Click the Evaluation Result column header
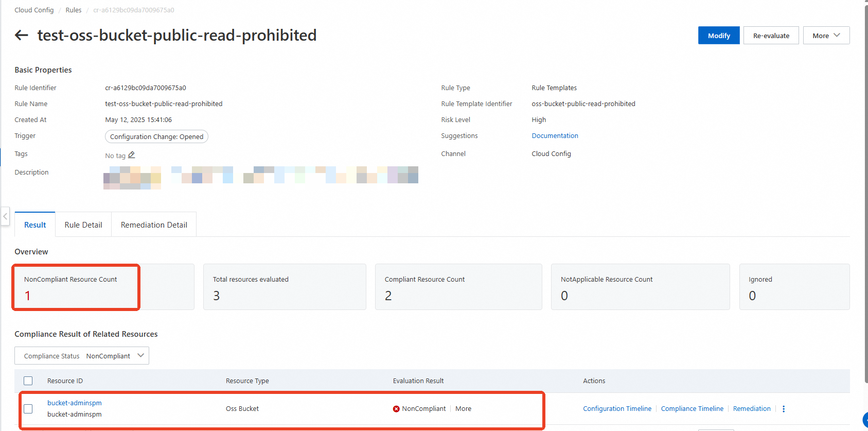 click(x=418, y=381)
